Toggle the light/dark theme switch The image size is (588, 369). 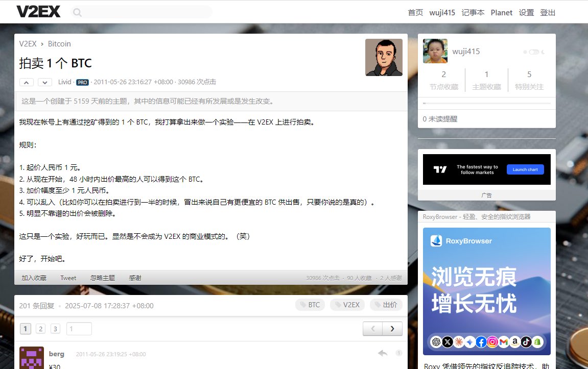[x=534, y=52]
